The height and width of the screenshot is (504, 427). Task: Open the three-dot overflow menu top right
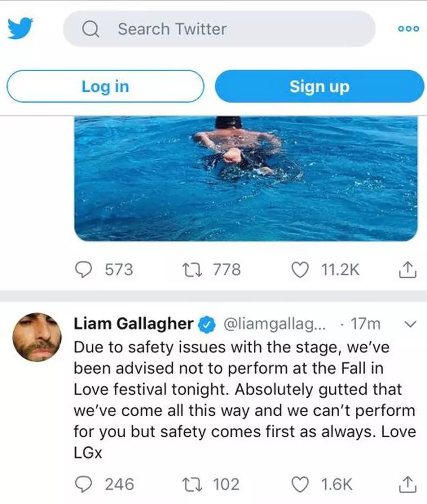click(408, 28)
